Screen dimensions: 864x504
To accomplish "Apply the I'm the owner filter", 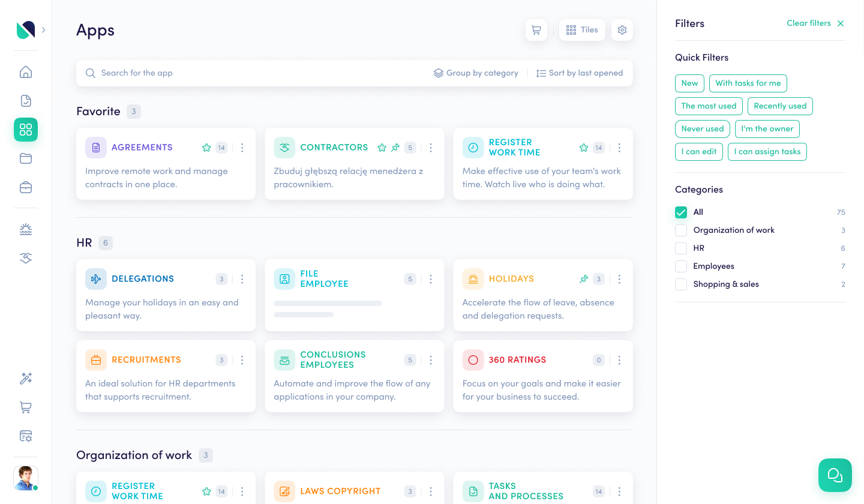I will coord(767,129).
